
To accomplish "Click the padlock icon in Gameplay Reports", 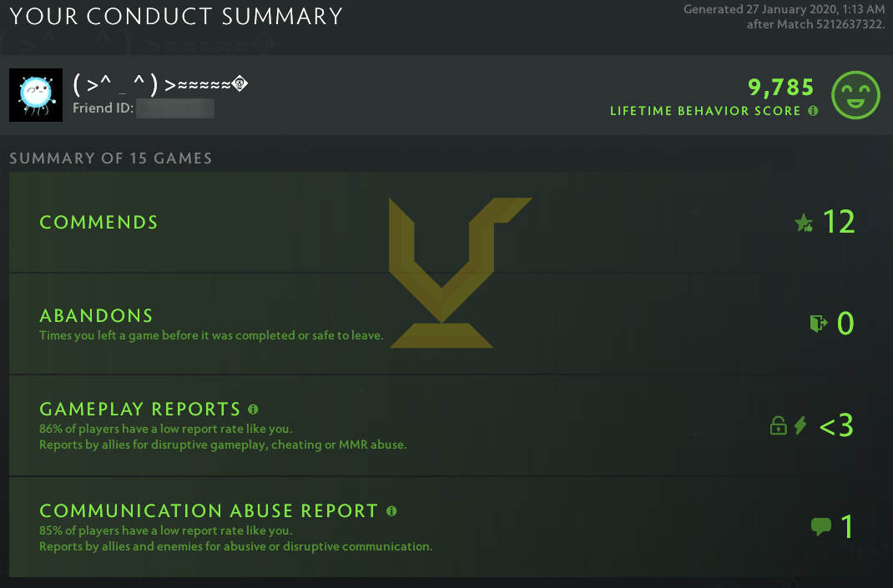I will coord(778,426).
